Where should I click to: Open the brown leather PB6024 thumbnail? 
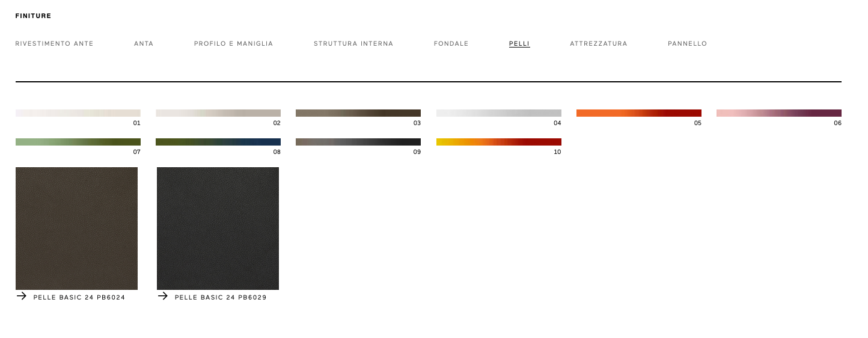click(76, 229)
